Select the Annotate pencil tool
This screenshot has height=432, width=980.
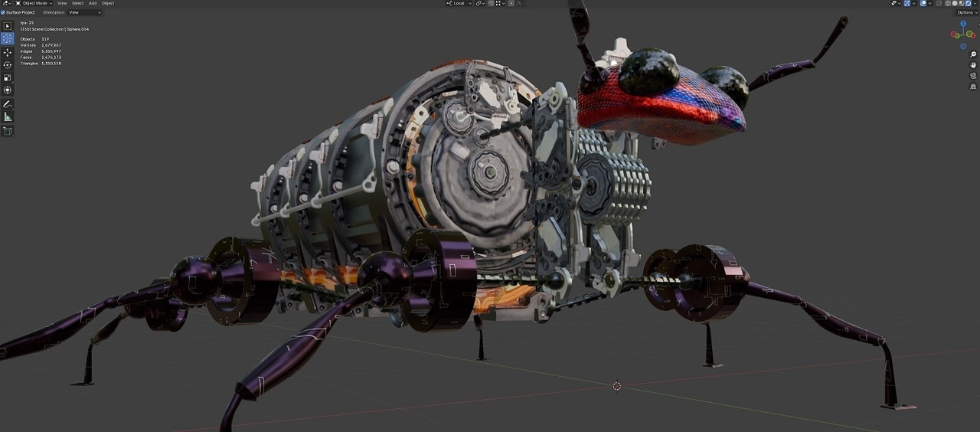point(8,104)
